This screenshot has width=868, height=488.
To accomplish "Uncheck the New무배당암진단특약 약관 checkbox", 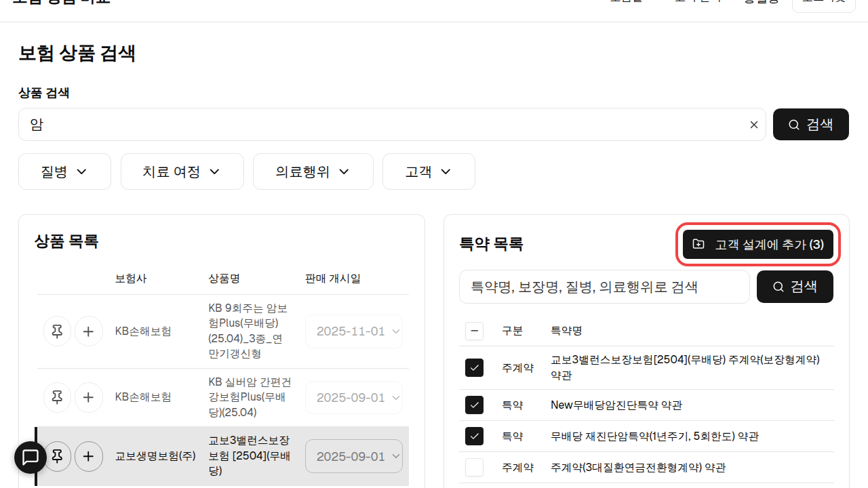I will pyautogui.click(x=474, y=405).
